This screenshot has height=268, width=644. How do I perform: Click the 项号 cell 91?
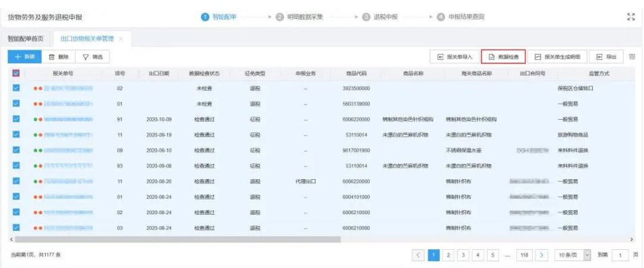119,119
